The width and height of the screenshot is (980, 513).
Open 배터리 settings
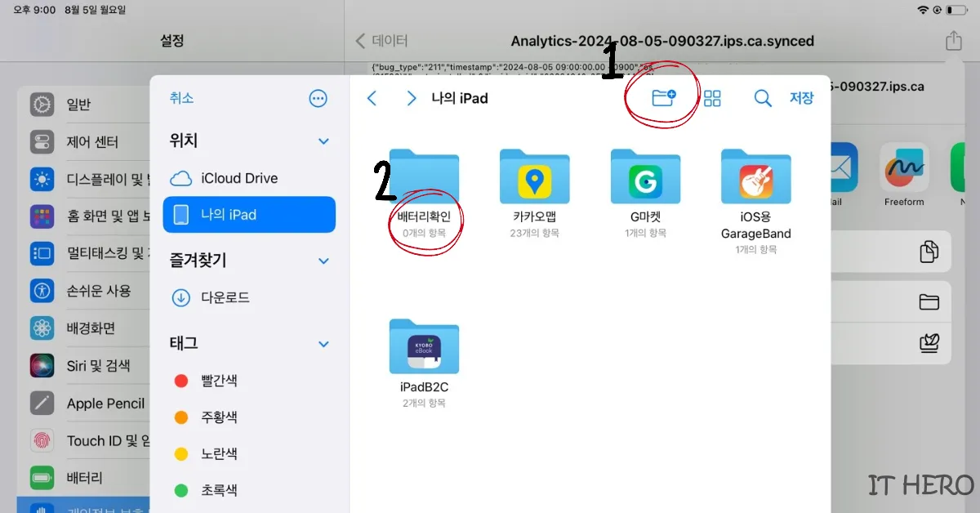82,478
